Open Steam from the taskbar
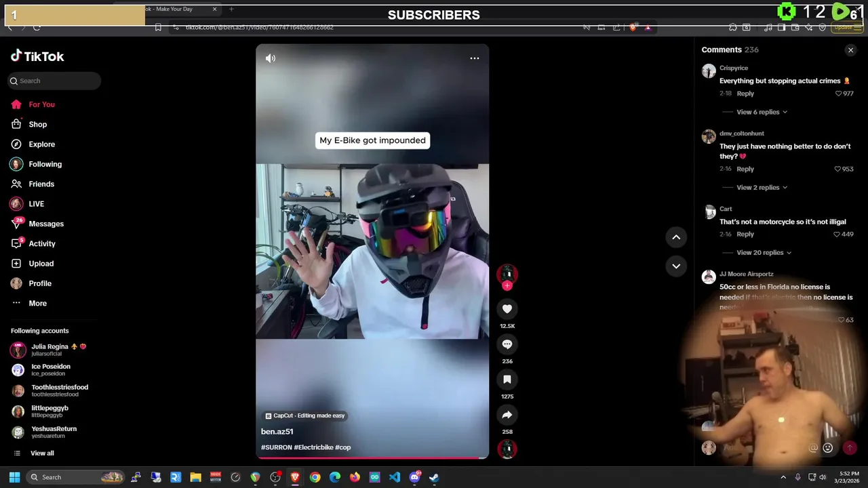 pos(434,477)
